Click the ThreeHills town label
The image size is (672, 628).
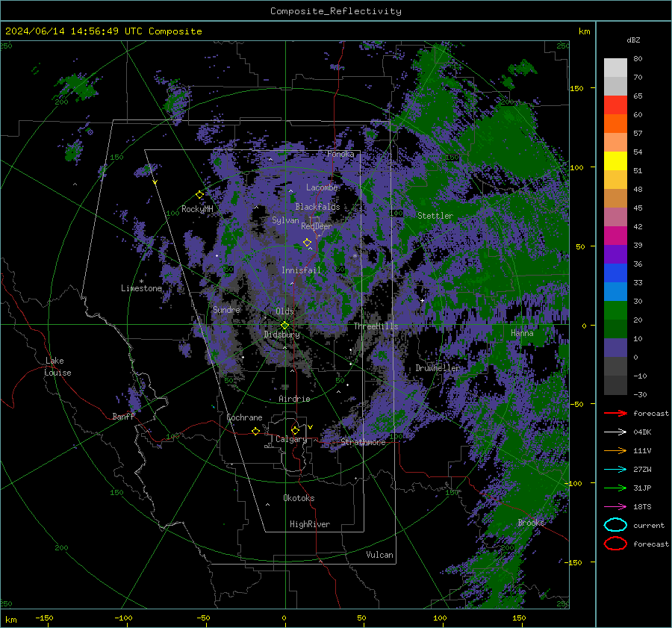(376, 326)
